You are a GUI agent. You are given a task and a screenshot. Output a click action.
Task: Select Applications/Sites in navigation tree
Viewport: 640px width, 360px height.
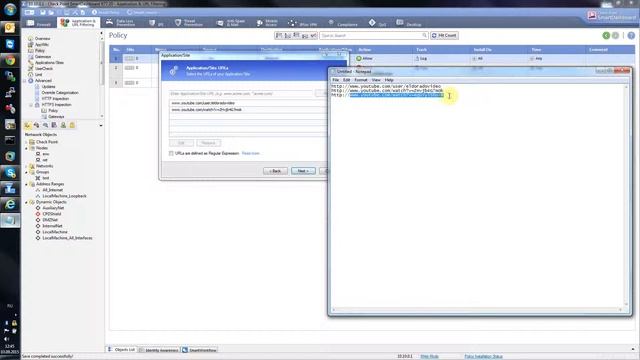pyautogui.click(x=46, y=62)
